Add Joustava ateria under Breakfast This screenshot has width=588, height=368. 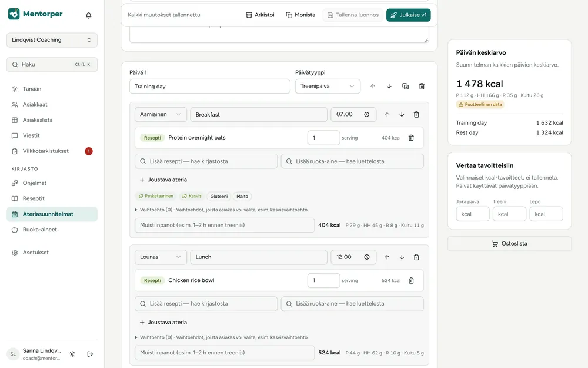pyautogui.click(x=163, y=180)
